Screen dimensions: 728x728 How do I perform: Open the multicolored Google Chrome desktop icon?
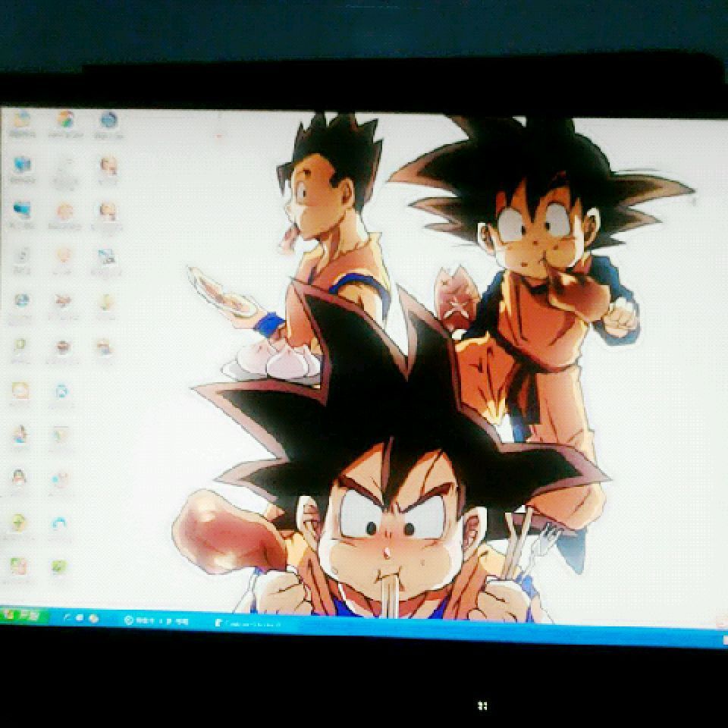[x=65, y=120]
